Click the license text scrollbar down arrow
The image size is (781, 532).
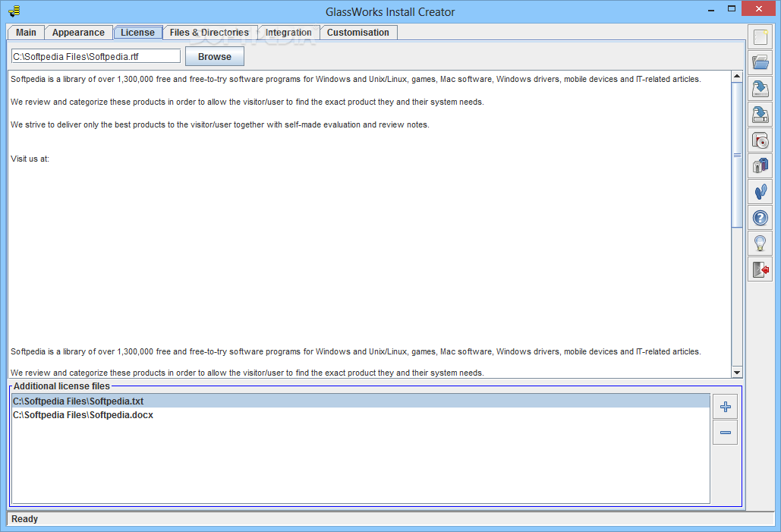737,372
